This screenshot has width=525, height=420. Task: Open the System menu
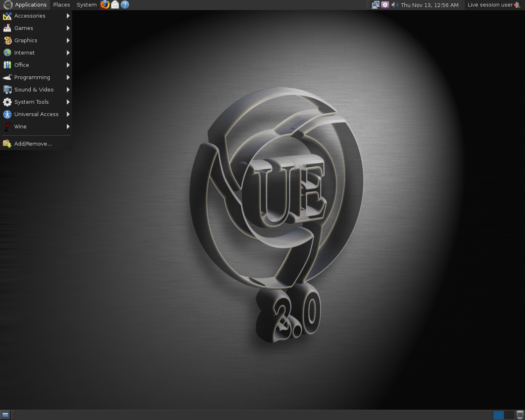[x=87, y=5]
